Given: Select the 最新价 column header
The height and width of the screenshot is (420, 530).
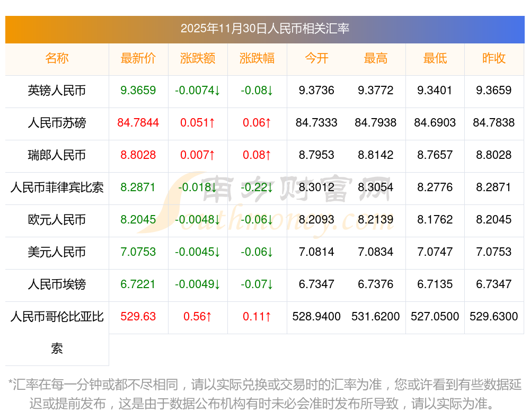Looking at the screenshot, I should (x=138, y=58).
